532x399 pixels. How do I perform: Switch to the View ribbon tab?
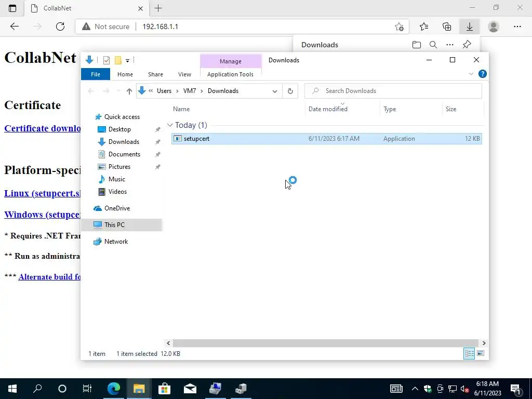(184, 74)
